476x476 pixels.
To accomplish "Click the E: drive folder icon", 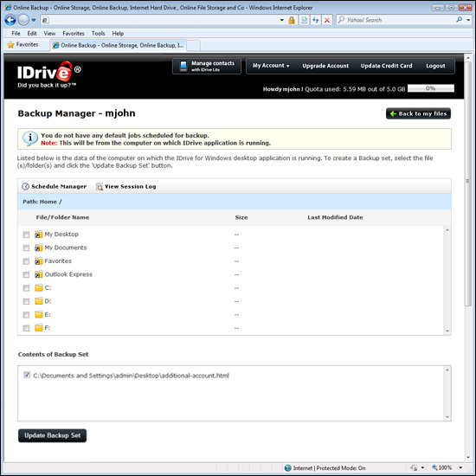I will [x=39, y=314].
